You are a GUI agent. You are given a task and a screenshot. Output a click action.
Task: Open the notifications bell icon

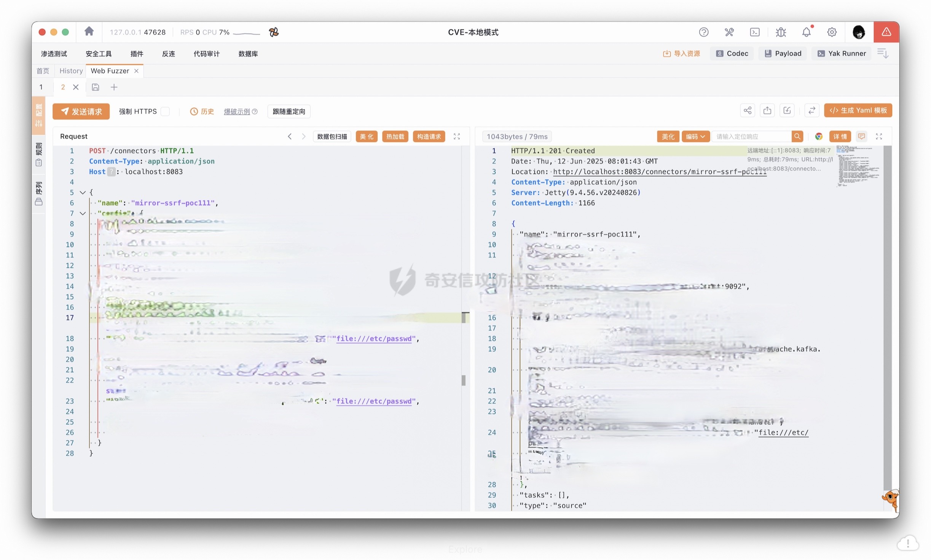click(x=806, y=32)
